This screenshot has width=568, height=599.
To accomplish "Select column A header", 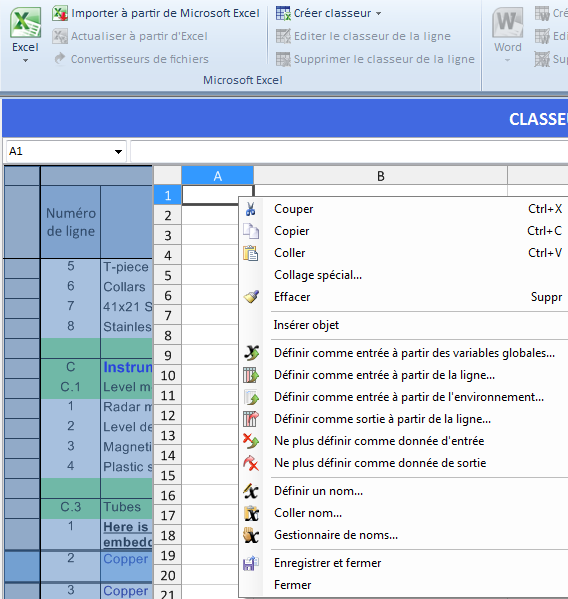I will pyautogui.click(x=217, y=176).
